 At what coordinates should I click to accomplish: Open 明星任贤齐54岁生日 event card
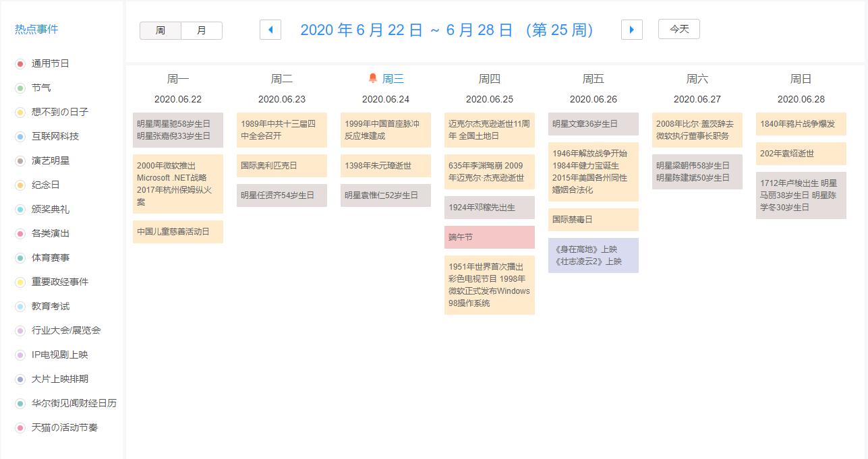coord(282,195)
